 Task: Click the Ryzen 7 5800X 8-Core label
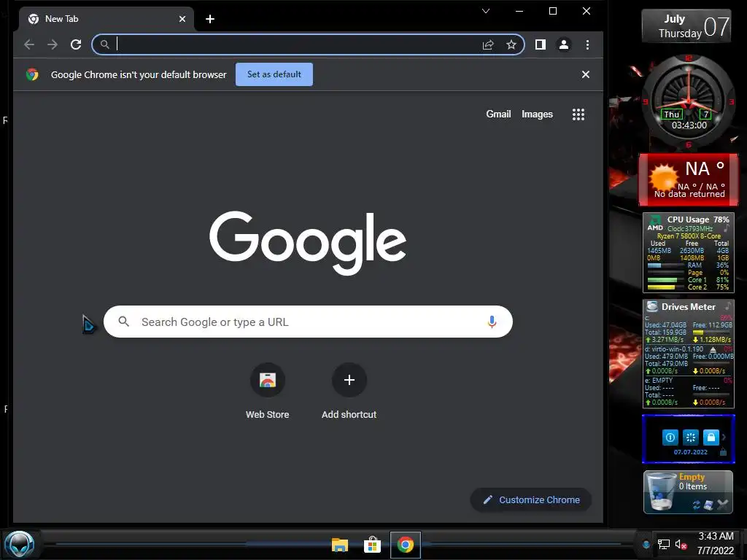pyautogui.click(x=689, y=236)
